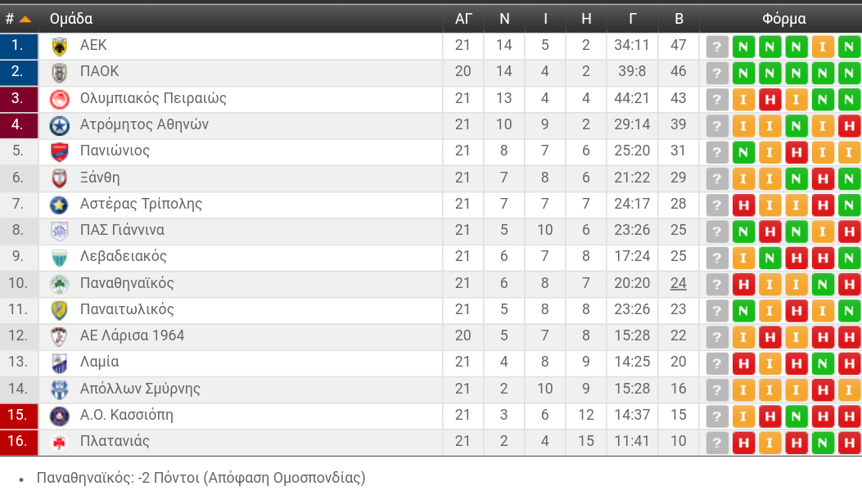Click the first red H in Πλατανιάς form
The height and width of the screenshot is (504, 862).
point(743,443)
